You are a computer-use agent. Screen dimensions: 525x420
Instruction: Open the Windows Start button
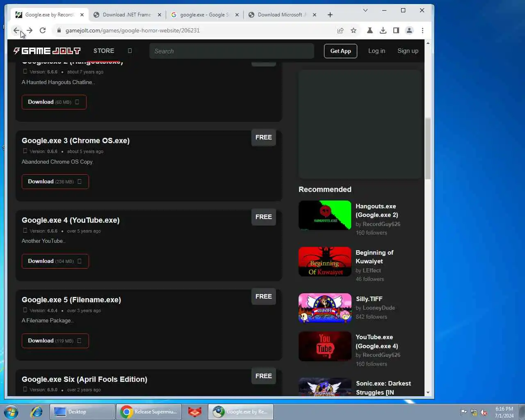pos(11,412)
